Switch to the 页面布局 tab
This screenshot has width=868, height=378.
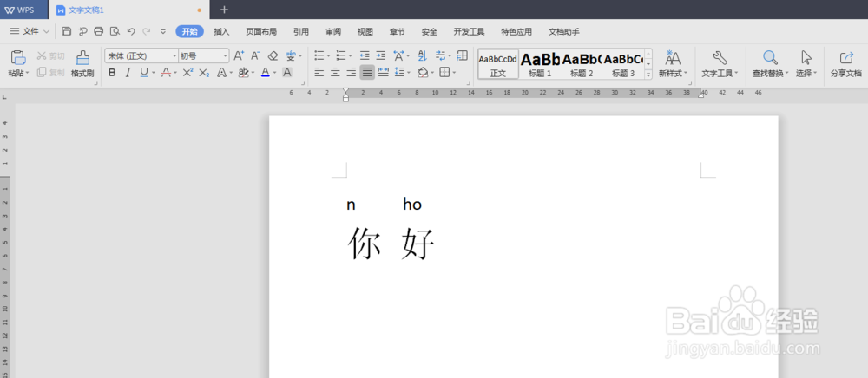tap(261, 32)
